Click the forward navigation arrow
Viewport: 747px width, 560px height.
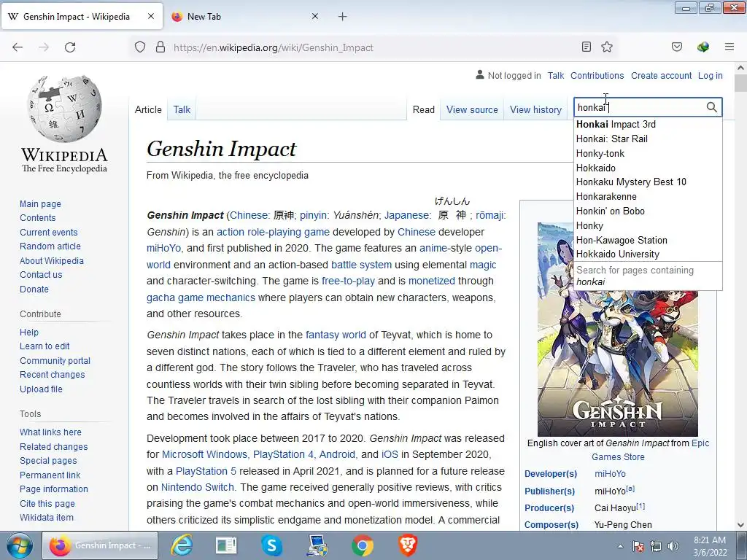pyautogui.click(x=44, y=47)
